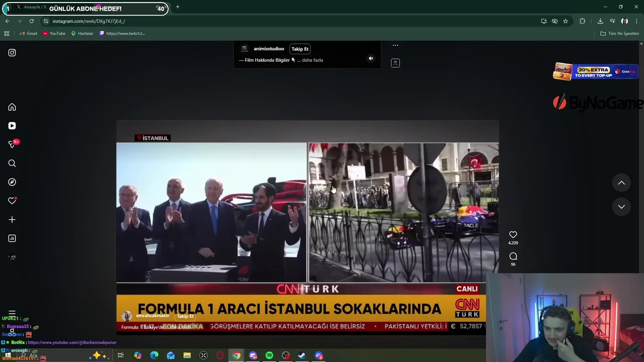Click the 20% EXTRA top-up banner
Viewport: 644px width, 362px height.
595,72
